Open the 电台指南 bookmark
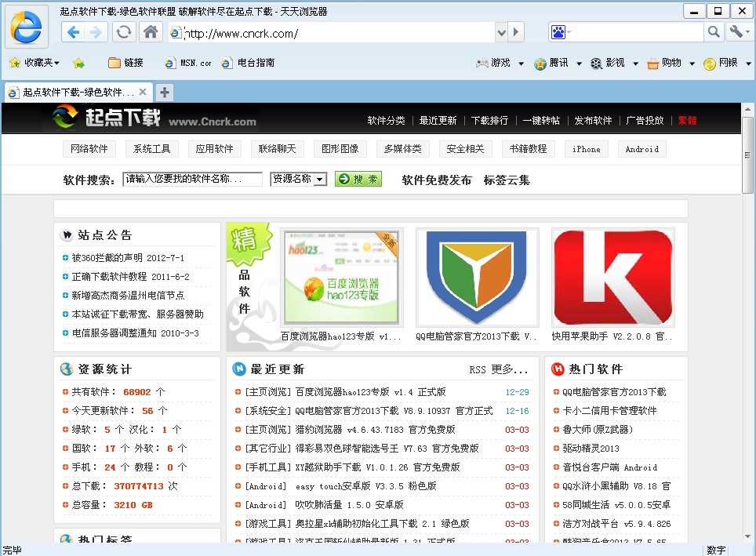 pyautogui.click(x=249, y=63)
